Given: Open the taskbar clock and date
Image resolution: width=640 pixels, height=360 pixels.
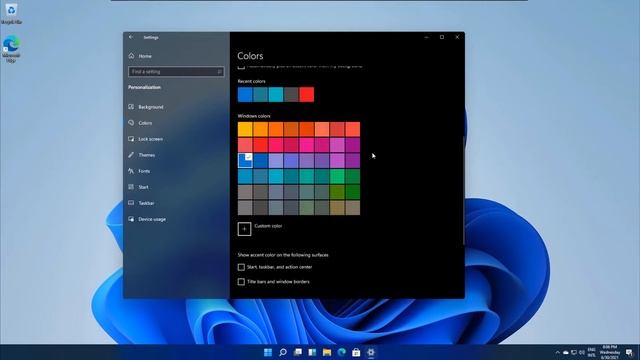Looking at the screenshot, I should coord(610,352).
